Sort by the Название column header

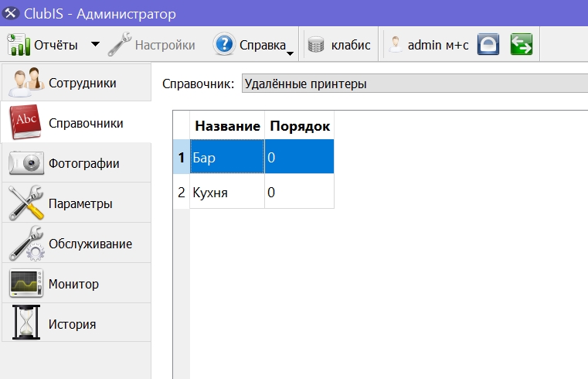point(227,126)
